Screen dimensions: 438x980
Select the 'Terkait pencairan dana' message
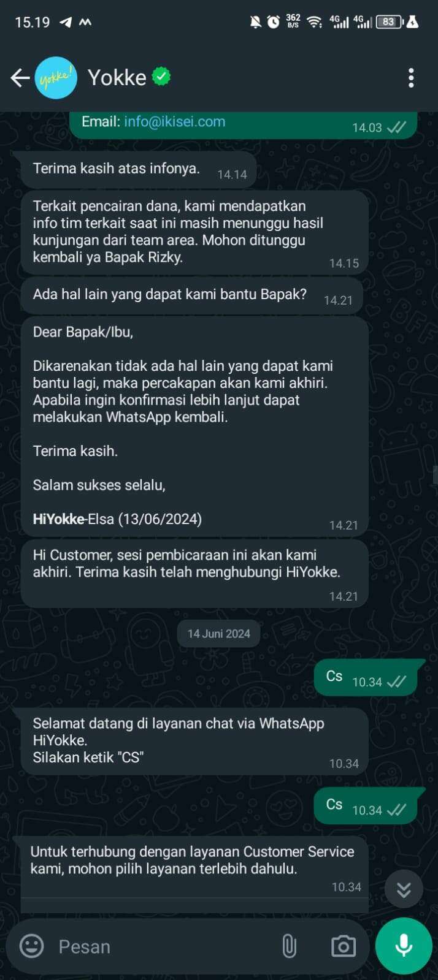click(x=194, y=232)
